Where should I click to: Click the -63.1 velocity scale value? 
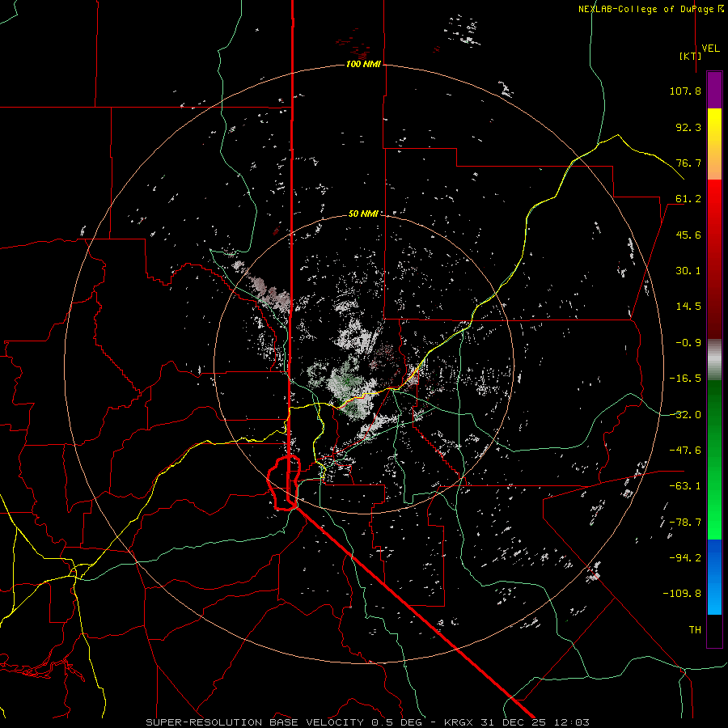(685, 486)
